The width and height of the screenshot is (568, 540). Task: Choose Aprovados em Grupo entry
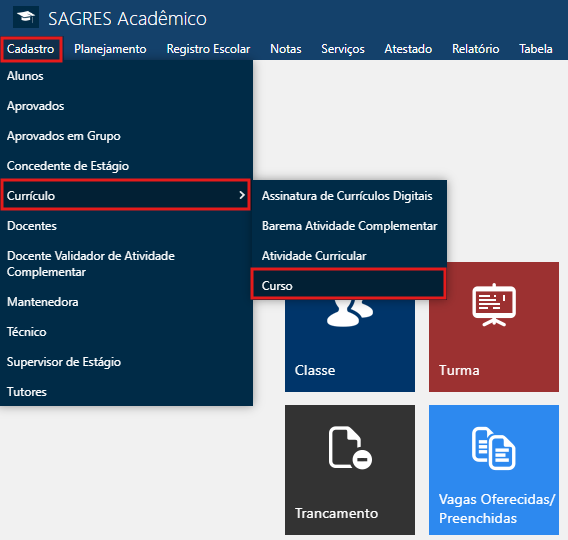126,136
